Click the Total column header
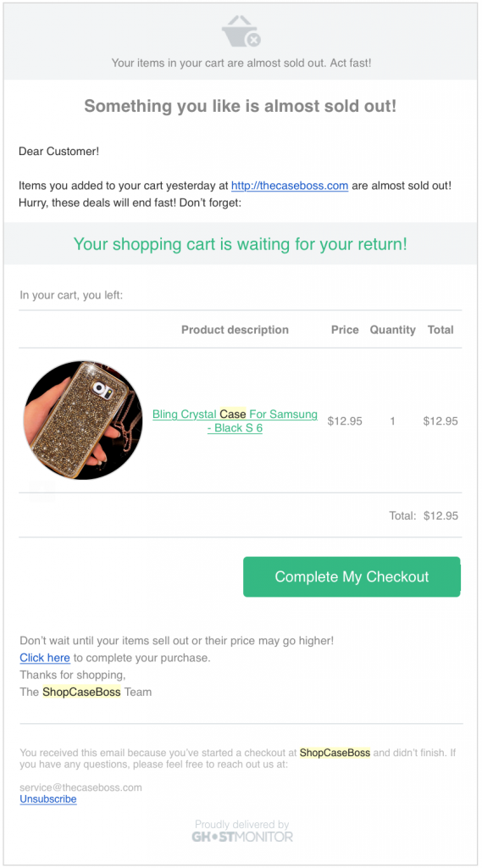The height and width of the screenshot is (868, 482). point(440,330)
